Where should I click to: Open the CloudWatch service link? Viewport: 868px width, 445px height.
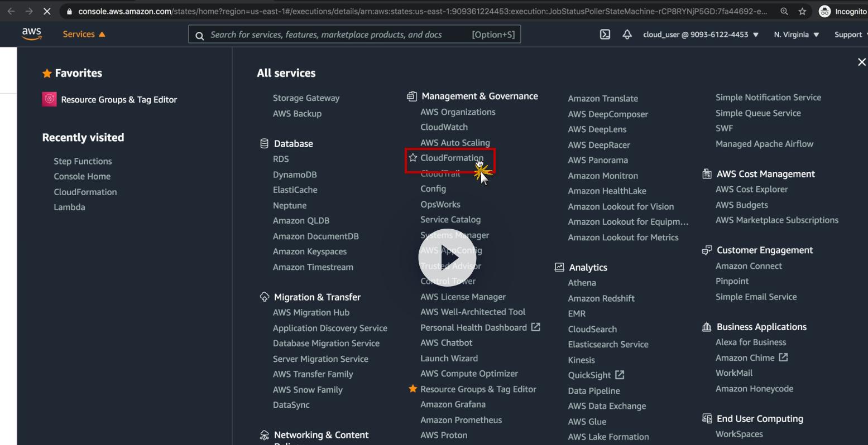click(x=444, y=127)
